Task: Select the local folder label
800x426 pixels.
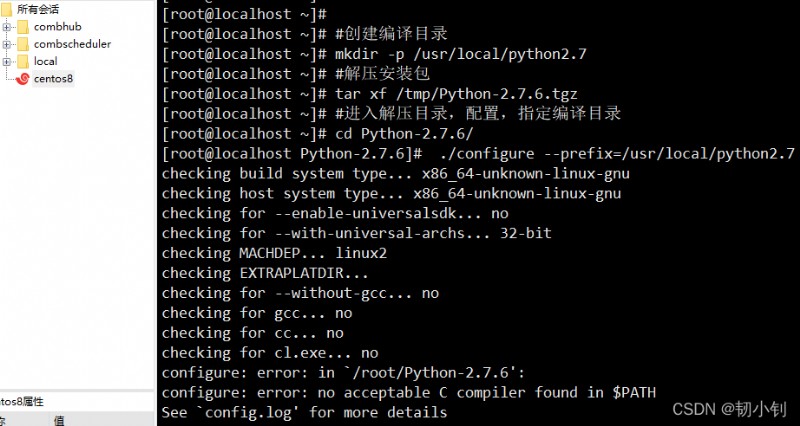Action: tap(45, 61)
